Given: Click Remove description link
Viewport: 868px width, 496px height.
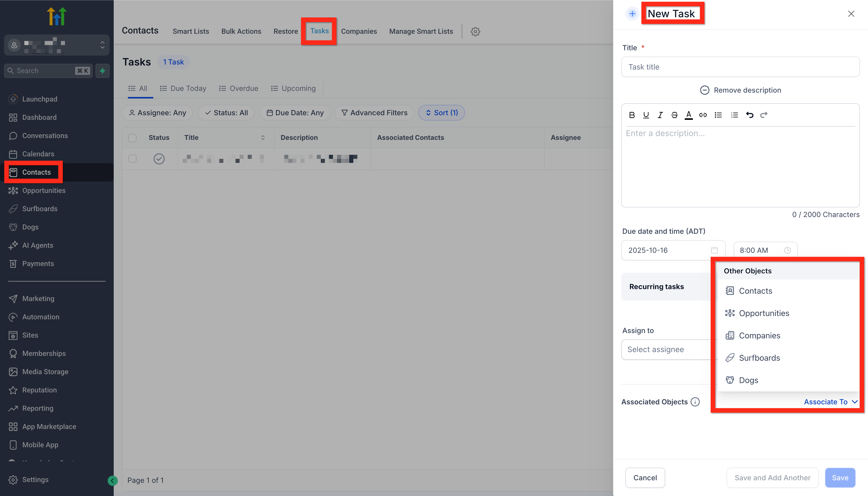Looking at the screenshot, I should [x=740, y=90].
